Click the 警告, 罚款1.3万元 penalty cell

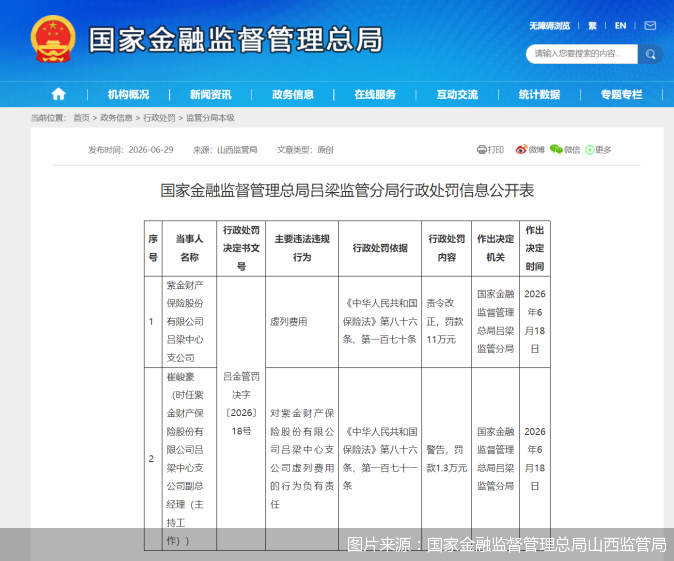tap(447, 459)
